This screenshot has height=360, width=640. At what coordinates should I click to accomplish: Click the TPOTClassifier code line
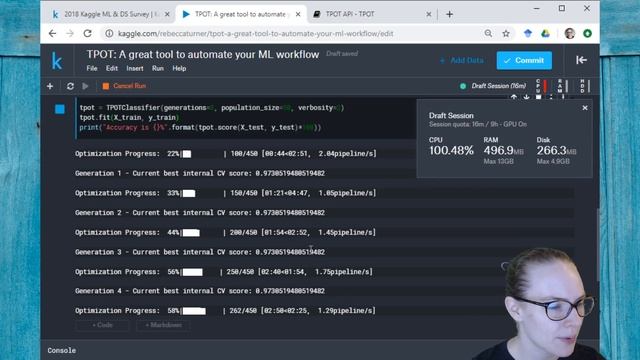pos(211,108)
